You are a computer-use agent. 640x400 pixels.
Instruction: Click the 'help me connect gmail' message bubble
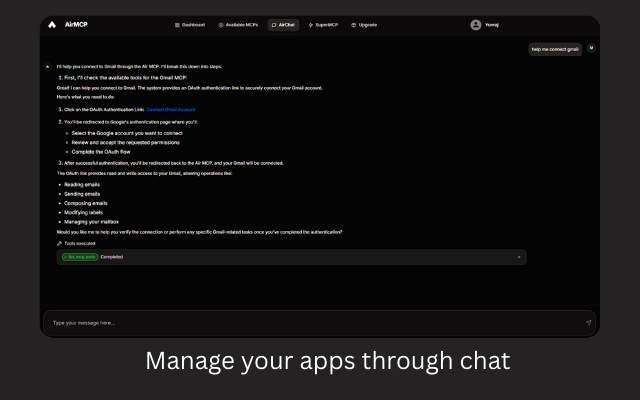555,48
